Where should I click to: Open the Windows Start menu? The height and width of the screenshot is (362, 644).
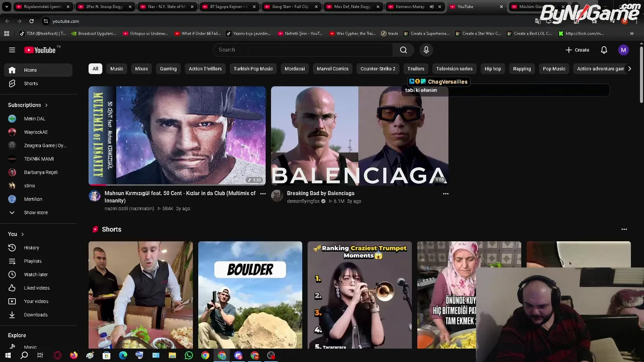[8, 355]
